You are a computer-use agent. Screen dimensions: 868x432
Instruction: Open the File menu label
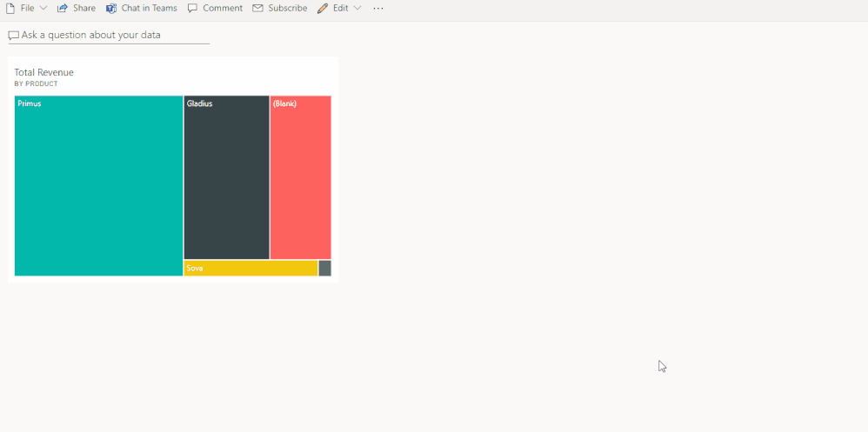[27, 8]
